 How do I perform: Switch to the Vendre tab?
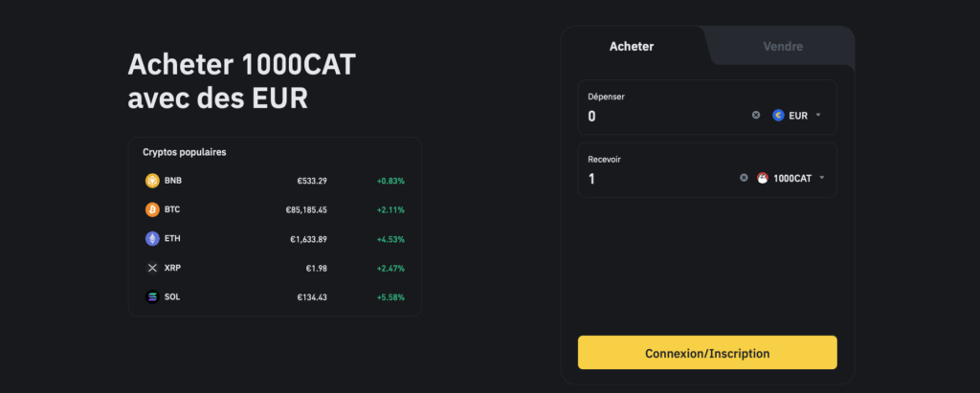pyautogui.click(x=783, y=46)
